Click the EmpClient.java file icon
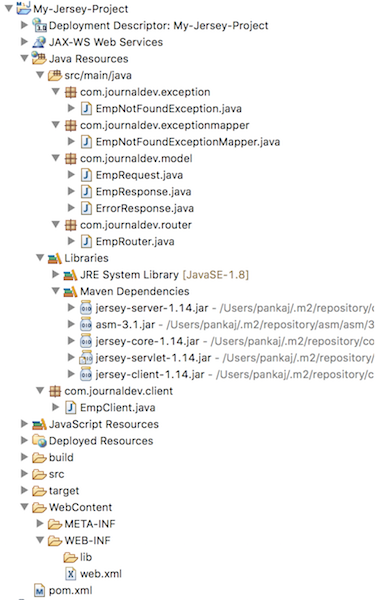375x600 pixels. [x=70, y=408]
